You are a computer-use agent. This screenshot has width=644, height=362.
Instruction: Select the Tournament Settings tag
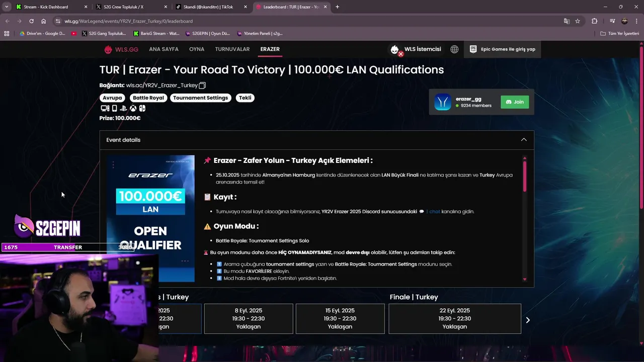point(201,98)
